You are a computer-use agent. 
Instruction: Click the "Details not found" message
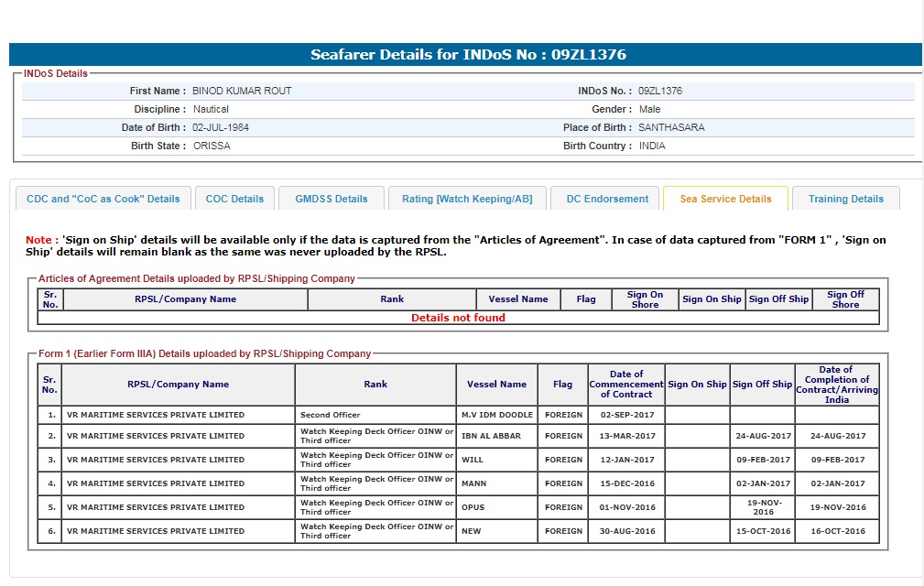458,318
